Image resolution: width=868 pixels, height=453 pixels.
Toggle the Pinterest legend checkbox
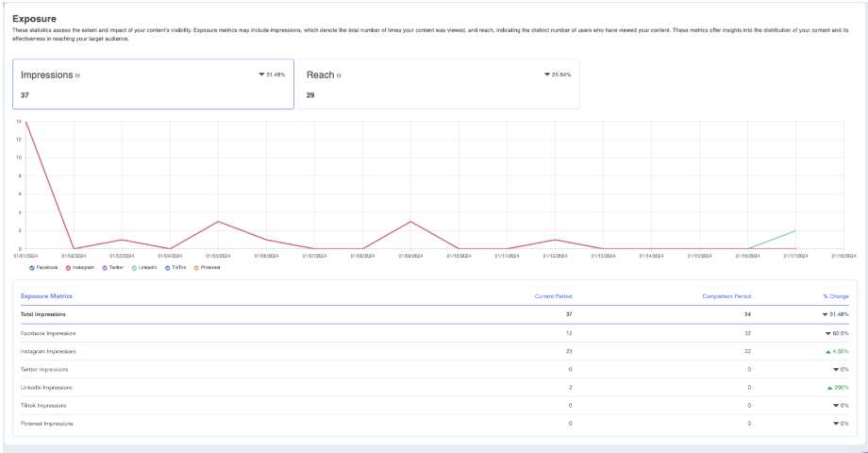pos(196,267)
